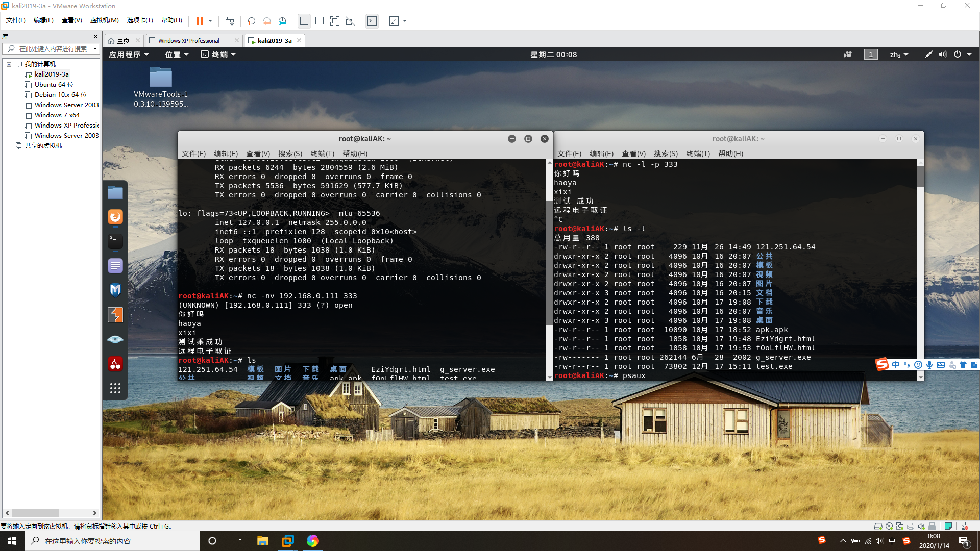Open the 虚拟机(M) menu in VMware

coord(104,21)
